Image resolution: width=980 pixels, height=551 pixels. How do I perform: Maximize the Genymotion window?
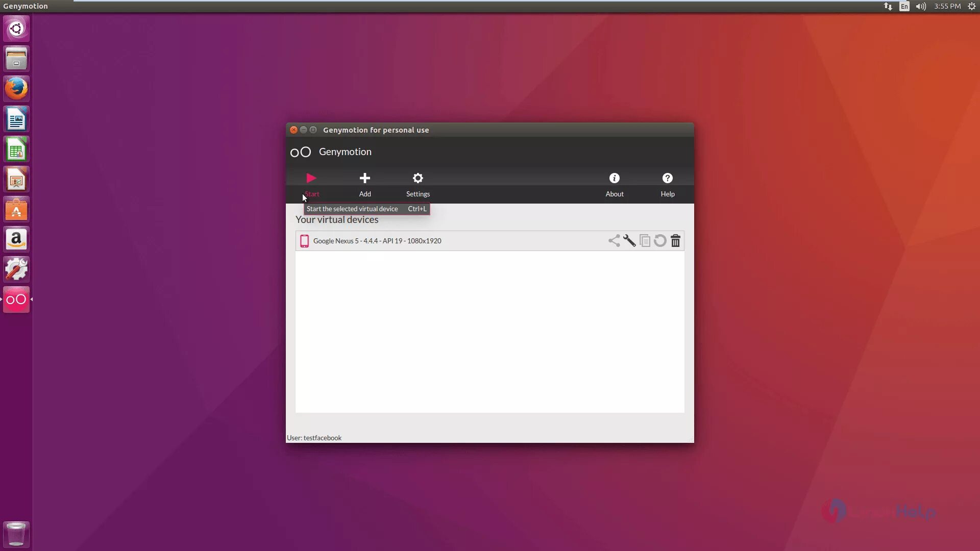coord(313,130)
